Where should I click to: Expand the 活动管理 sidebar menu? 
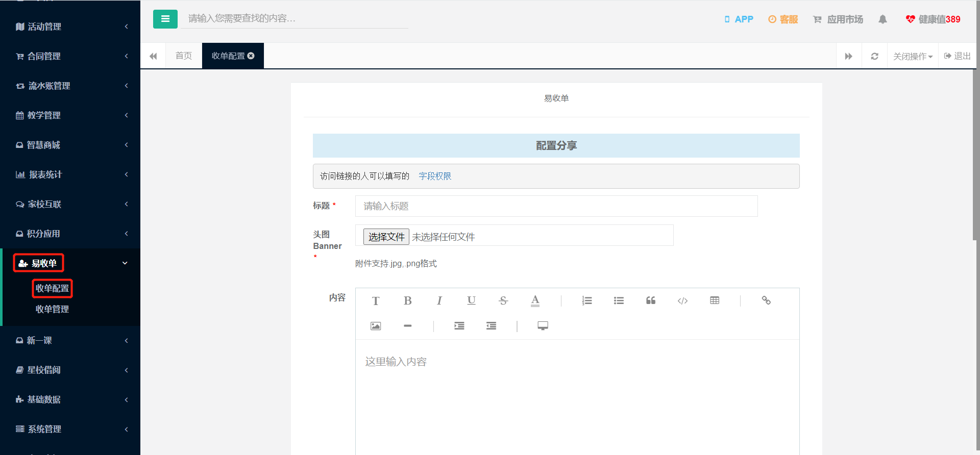coord(70,27)
